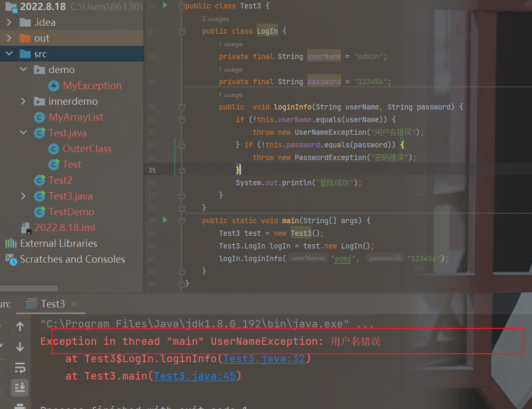Expand the Test3.java node chevron
The image size is (532, 409).
click(23, 196)
